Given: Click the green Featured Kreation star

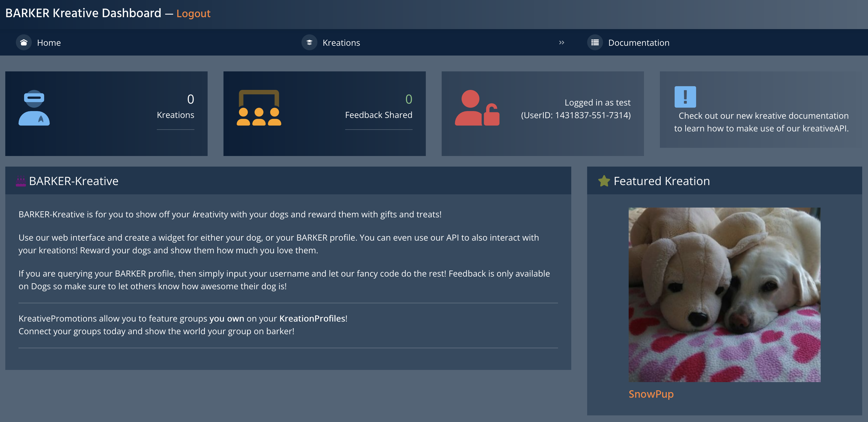Looking at the screenshot, I should (604, 181).
